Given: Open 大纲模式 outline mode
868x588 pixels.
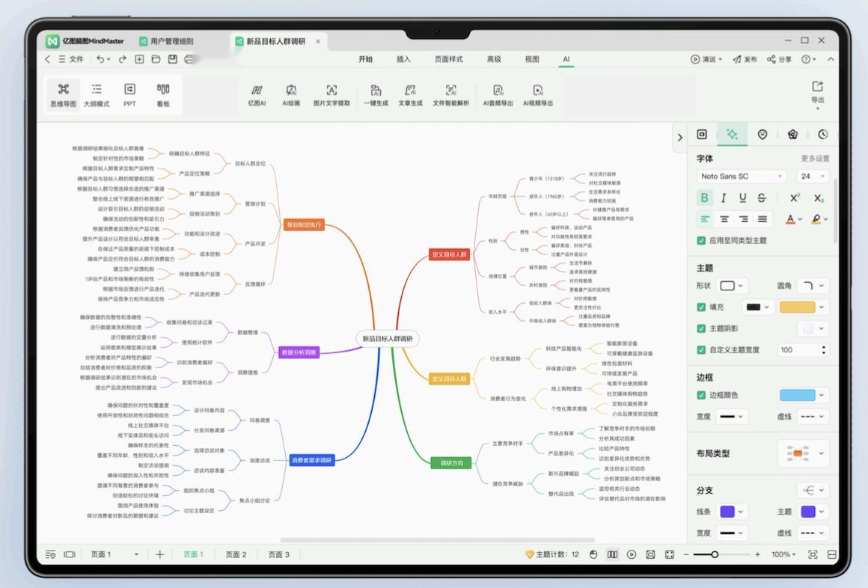Looking at the screenshot, I should pyautogui.click(x=97, y=95).
